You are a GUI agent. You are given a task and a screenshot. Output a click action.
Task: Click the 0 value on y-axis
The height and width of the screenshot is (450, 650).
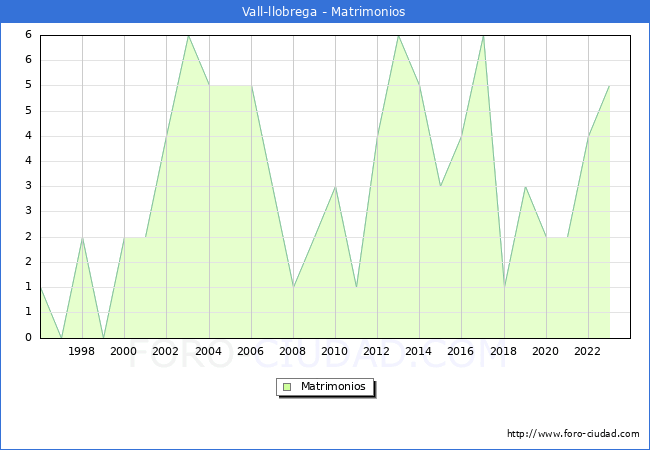pos(28,337)
